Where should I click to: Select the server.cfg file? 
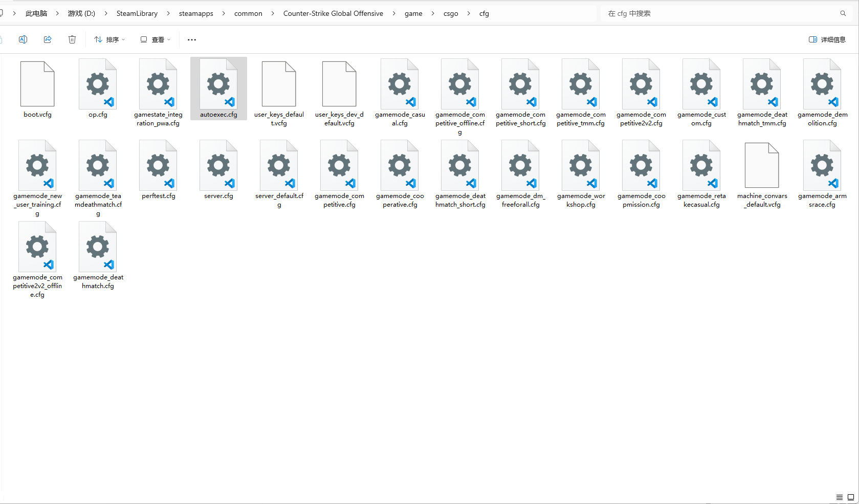point(218,170)
